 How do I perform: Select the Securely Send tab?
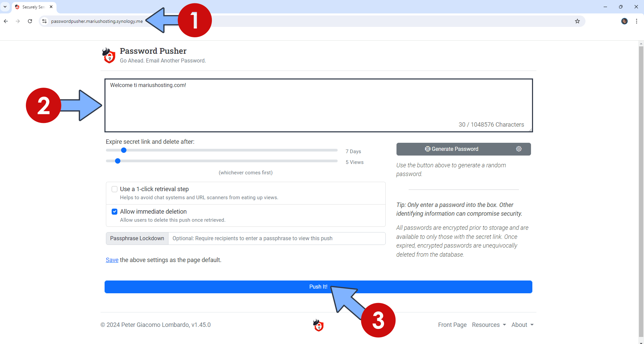click(x=33, y=7)
